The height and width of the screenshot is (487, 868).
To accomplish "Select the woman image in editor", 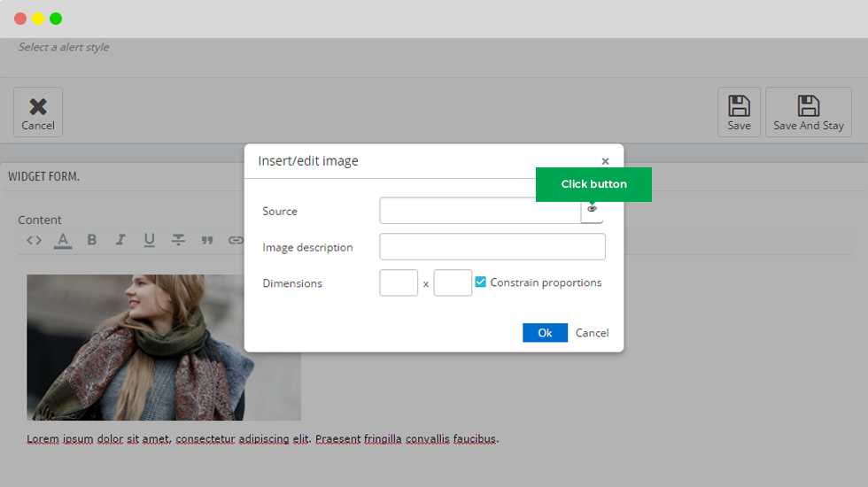I will click(x=164, y=347).
